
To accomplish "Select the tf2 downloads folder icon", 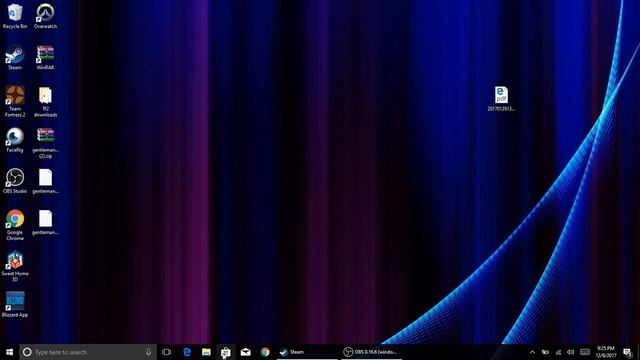I will coord(45,102).
